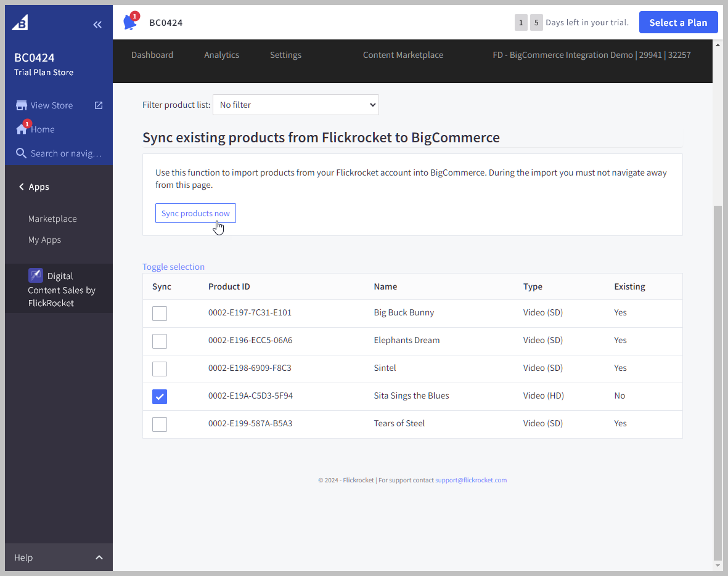The image size is (728, 576).
Task: Expand the Help menu chevron
Action: 99,558
